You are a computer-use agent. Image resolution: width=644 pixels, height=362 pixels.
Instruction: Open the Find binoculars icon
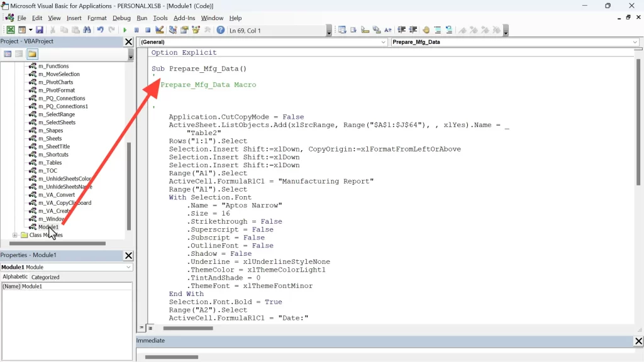pos(87,30)
